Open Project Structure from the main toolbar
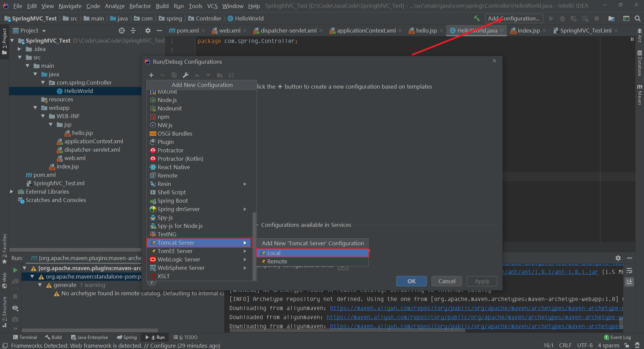This screenshot has height=349, width=644. click(x=611, y=18)
